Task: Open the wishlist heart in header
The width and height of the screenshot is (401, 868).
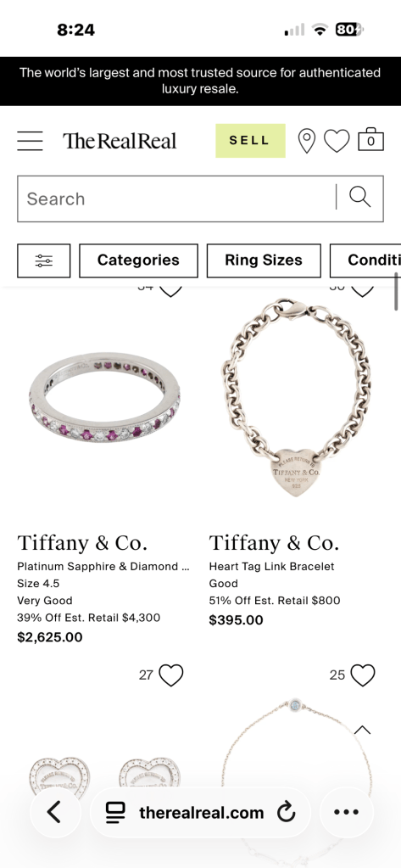Action: [337, 141]
